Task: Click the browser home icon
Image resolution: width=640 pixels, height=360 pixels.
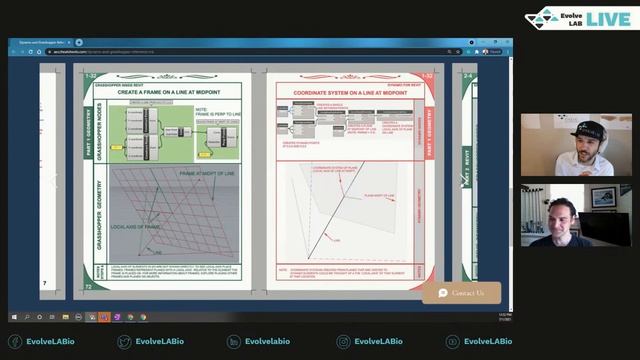Action: (x=39, y=52)
